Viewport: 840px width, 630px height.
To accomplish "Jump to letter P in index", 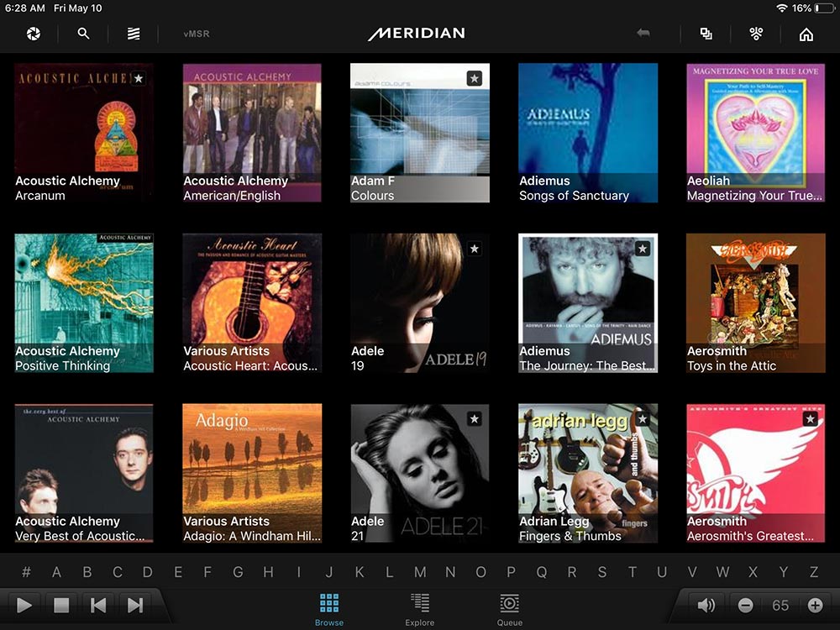I will coord(511,572).
